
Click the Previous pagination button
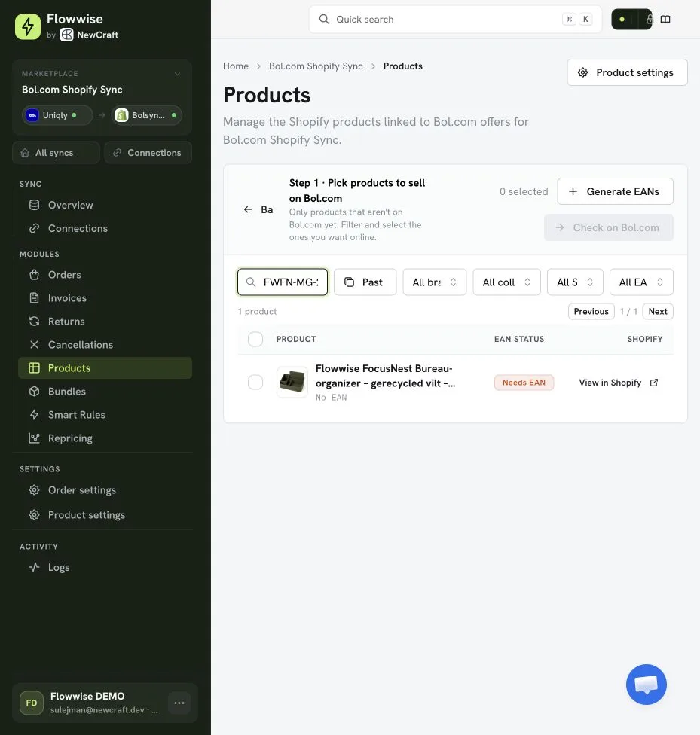(x=591, y=311)
